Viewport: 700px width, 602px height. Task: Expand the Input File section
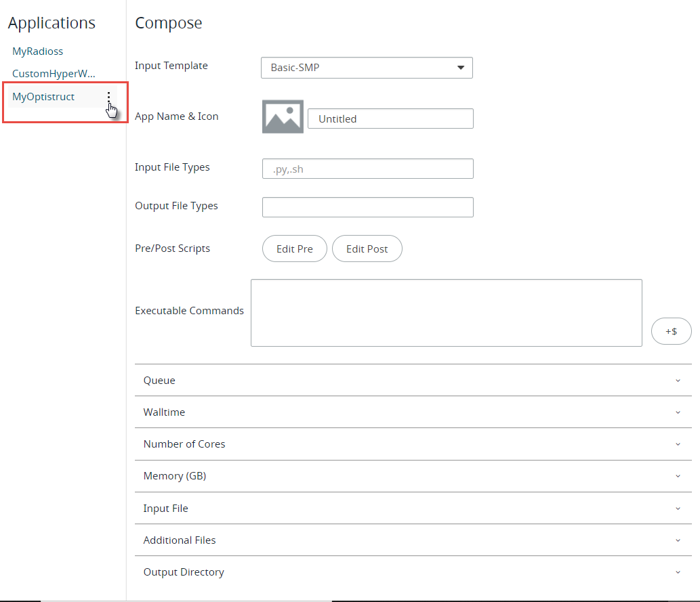(x=413, y=509)
